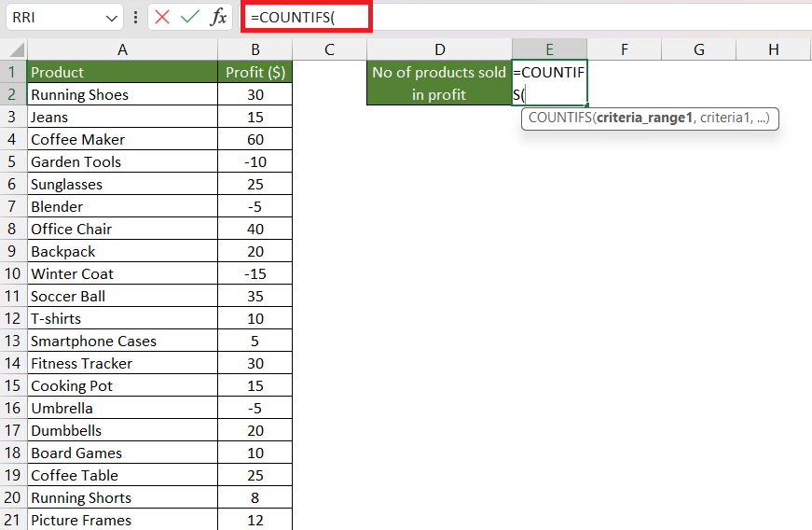Select the Running Shoes cell
The height and width of the screenshot is (530, 812).
[122, 94]
